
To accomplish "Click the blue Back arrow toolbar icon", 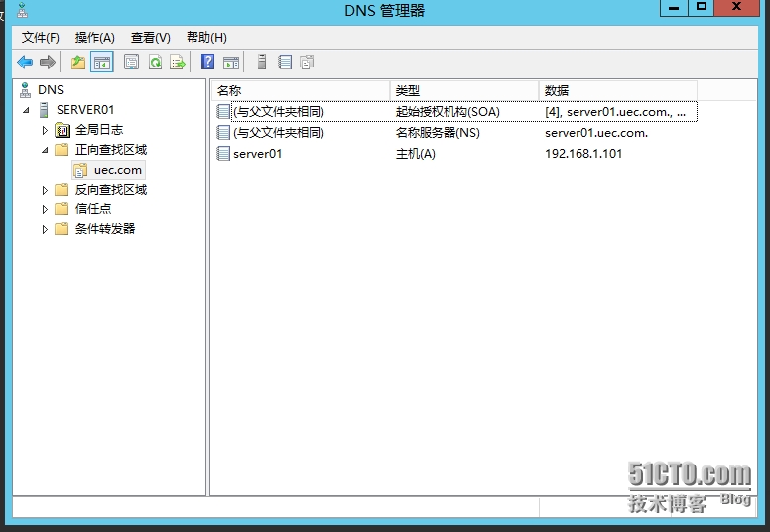I will [25, 63].
